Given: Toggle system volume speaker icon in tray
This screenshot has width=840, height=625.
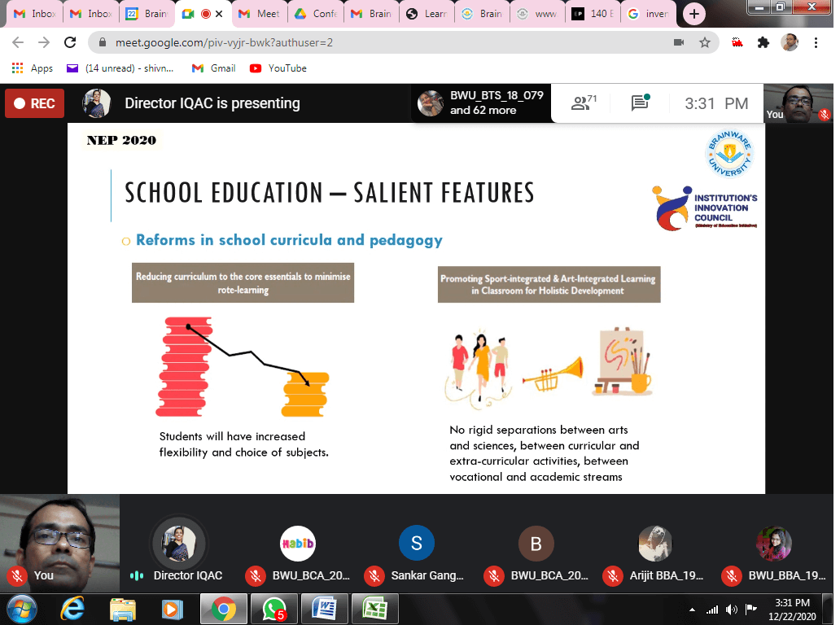Looking at the screenshot, I should coord(731,609).
